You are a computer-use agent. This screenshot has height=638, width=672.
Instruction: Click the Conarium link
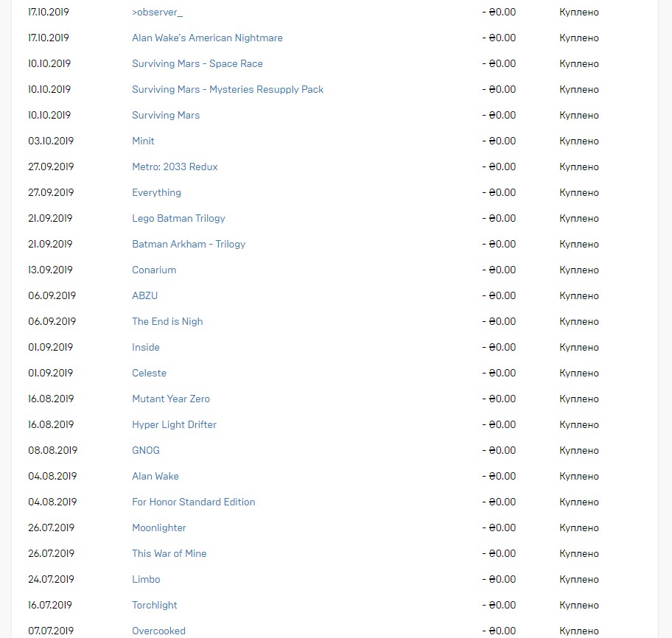pyautogui.click(x=154, y=270)
